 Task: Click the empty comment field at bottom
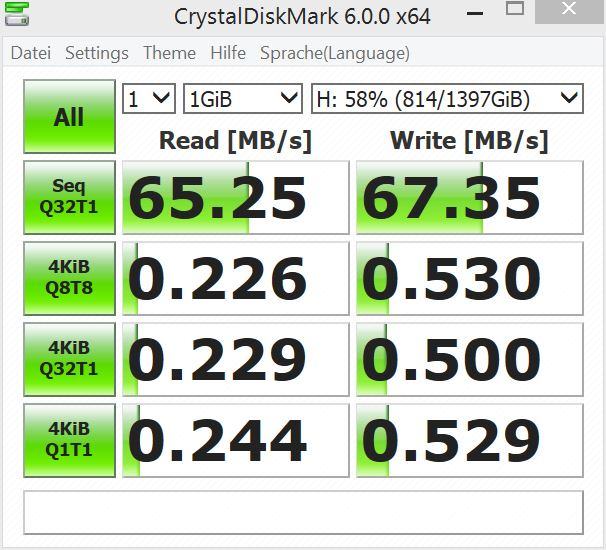click(303, 513)
